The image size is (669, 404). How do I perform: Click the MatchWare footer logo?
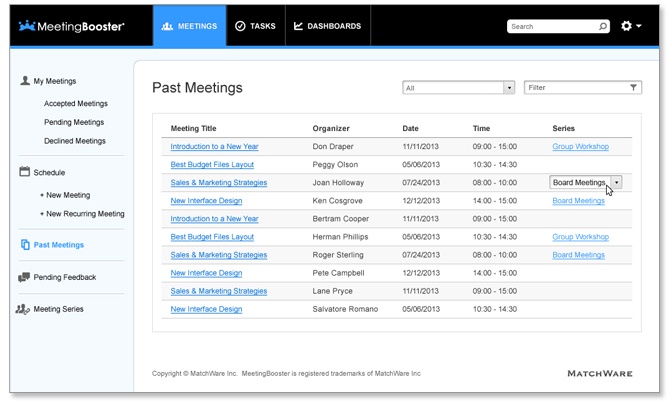600,374
